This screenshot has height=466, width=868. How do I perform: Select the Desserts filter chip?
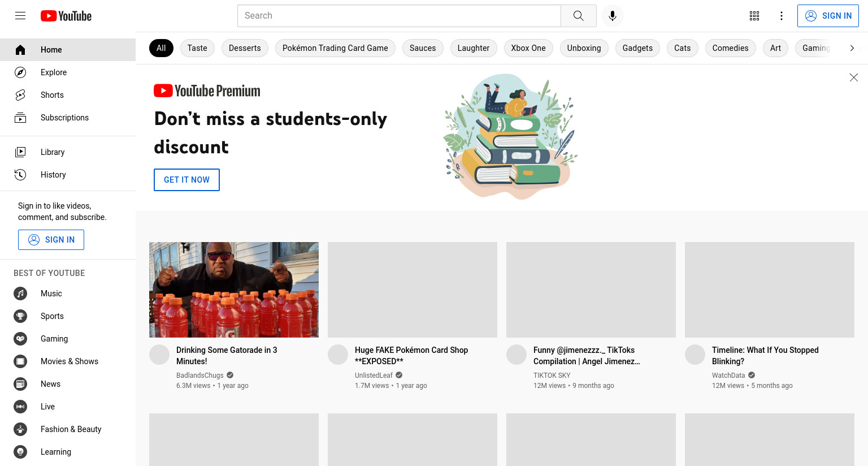(245, 48)
